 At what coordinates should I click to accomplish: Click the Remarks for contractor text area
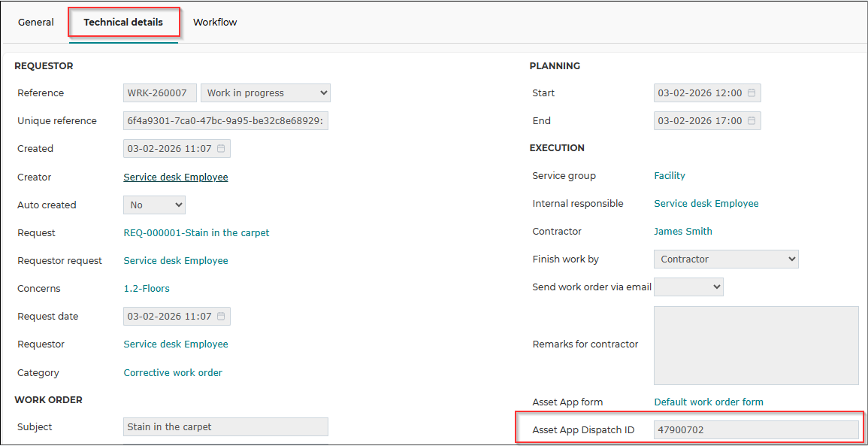[756, 345]
